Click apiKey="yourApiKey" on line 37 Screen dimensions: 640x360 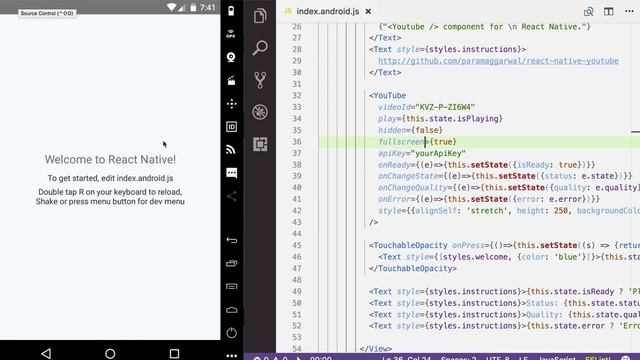coord(422,153)
